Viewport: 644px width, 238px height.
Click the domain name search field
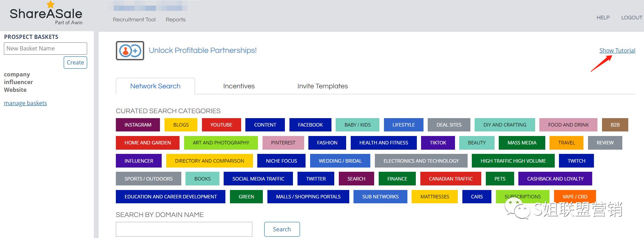click(184, 229)
